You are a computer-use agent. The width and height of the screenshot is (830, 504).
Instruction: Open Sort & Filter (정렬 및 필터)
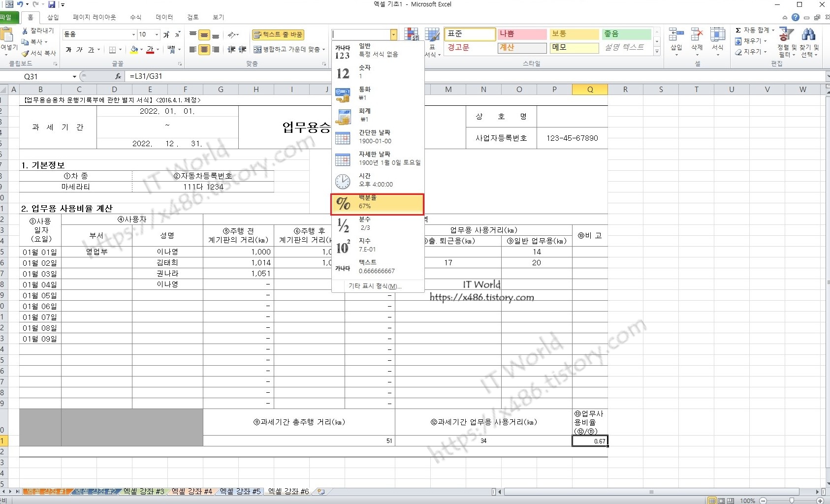(x=787, y=42)
